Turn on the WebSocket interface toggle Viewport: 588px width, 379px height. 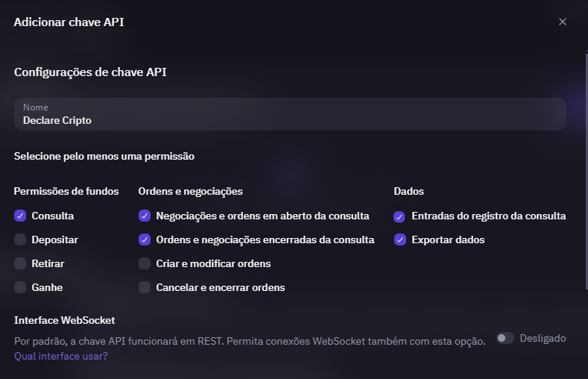505,338
